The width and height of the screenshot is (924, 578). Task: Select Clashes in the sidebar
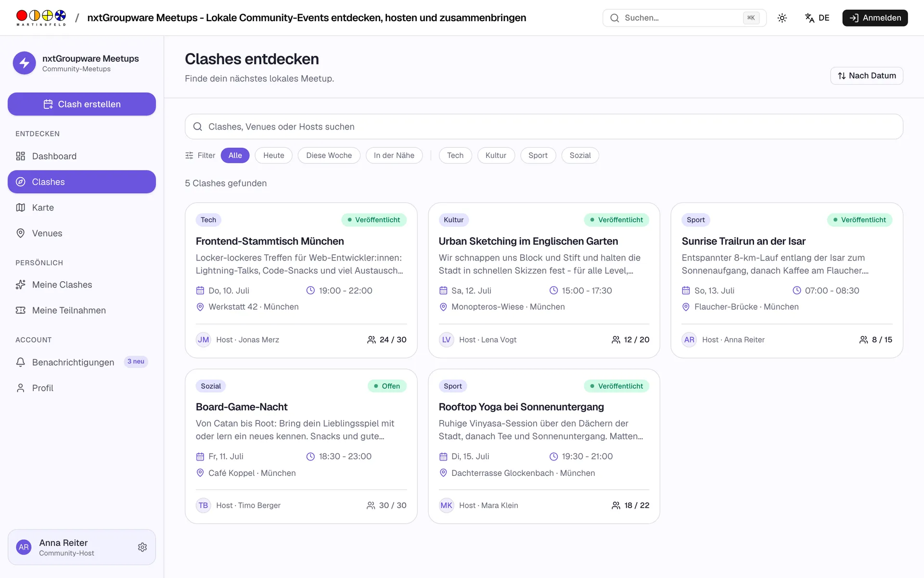[82, 182]
